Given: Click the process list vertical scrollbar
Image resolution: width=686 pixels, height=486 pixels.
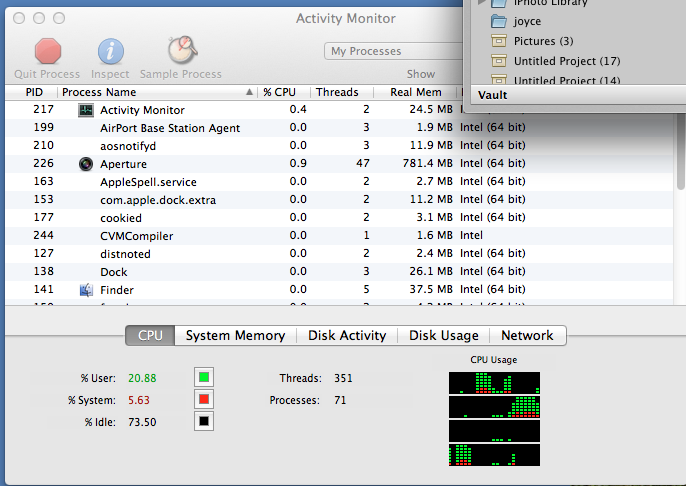Looking at the screenshot, I should (x=680, y=153).
